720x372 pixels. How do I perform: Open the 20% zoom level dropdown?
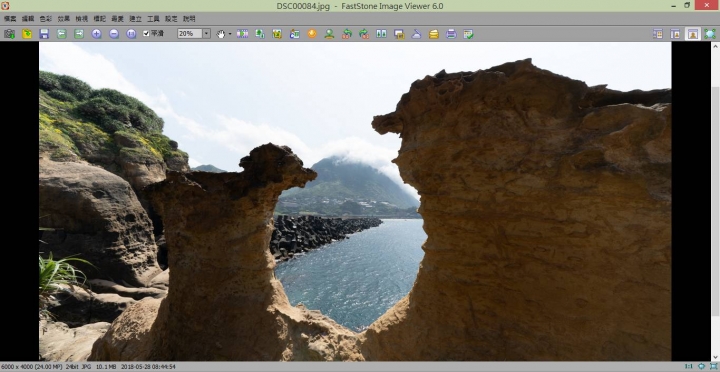(207, 34)
